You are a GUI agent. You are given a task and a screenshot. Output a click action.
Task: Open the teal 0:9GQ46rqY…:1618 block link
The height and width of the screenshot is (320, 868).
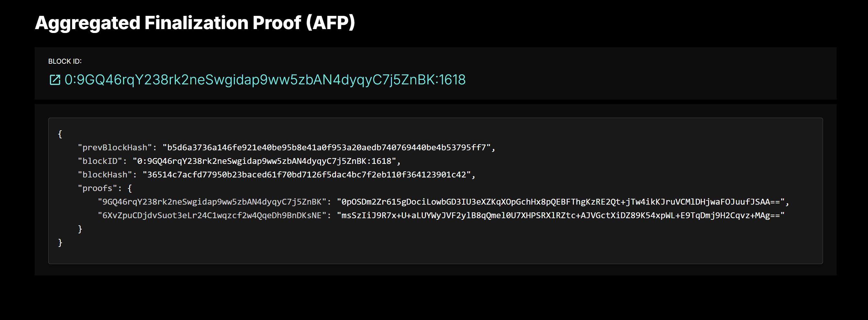click(x=265, y=80)
